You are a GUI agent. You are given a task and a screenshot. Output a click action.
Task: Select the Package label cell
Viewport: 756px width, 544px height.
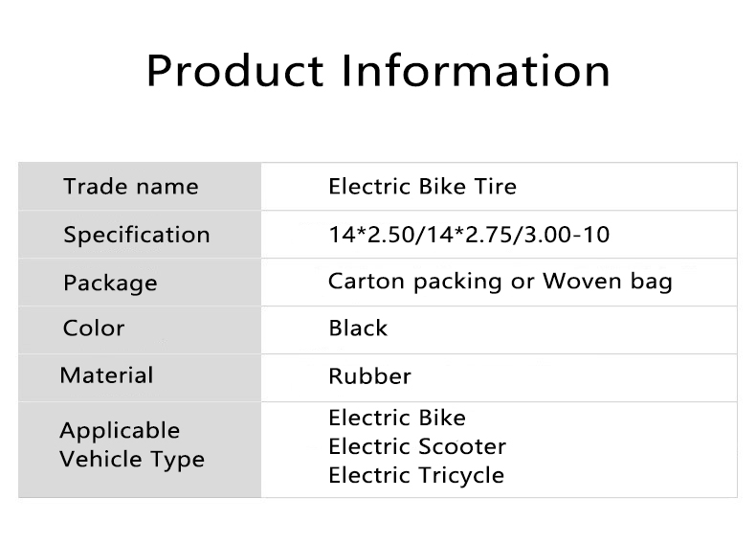[x=110, y=283]
